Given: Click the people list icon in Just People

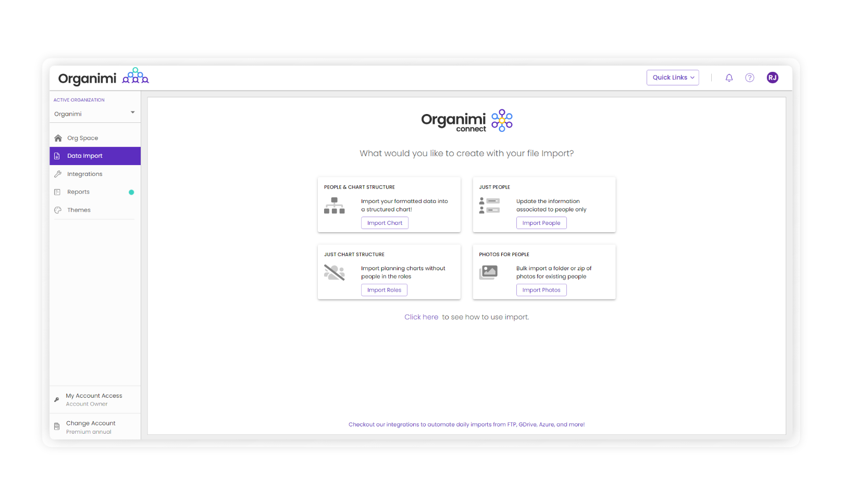Looking at the screenshot, I should click(489, 206).
